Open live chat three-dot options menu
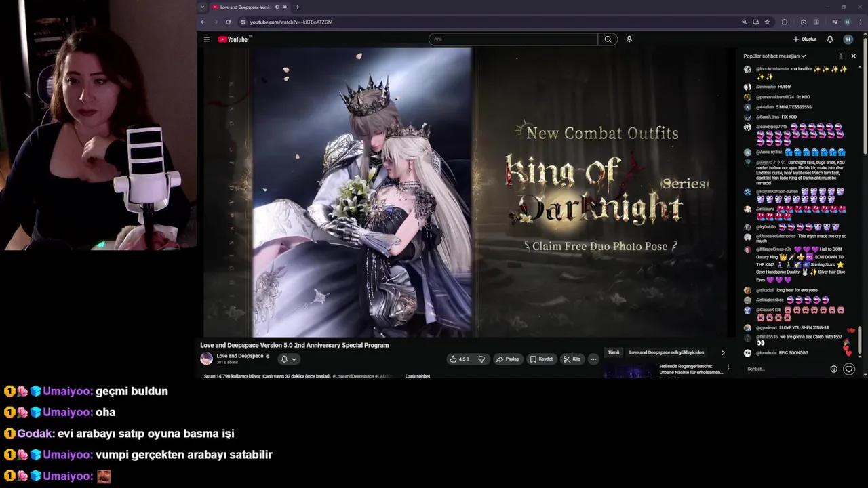This screenshot has width=868, height=488. pos(841,56)
